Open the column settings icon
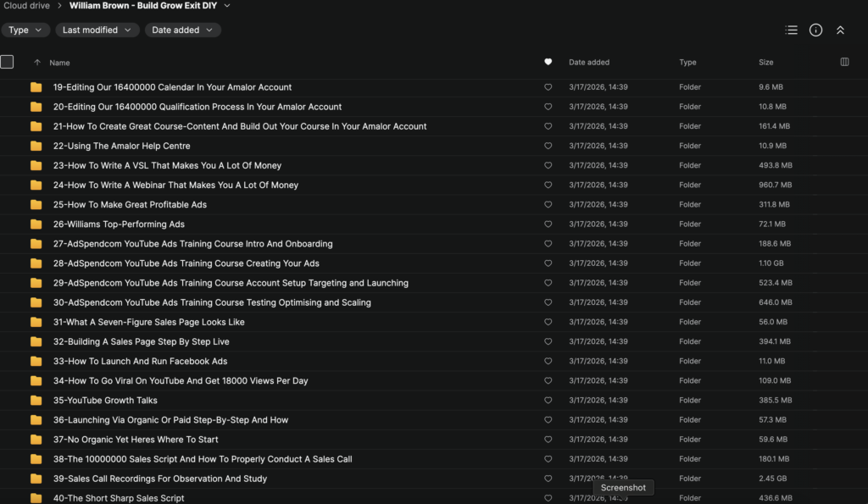 pos(844,62)
